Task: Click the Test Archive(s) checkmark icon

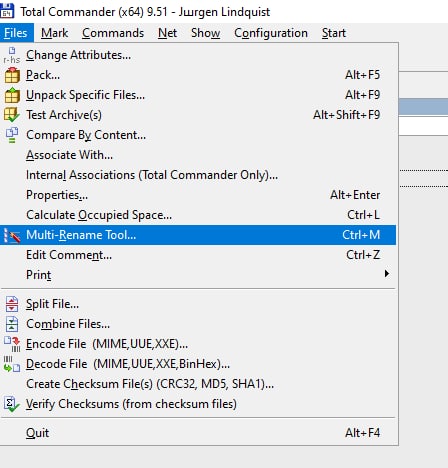Action: coord(12,115)
